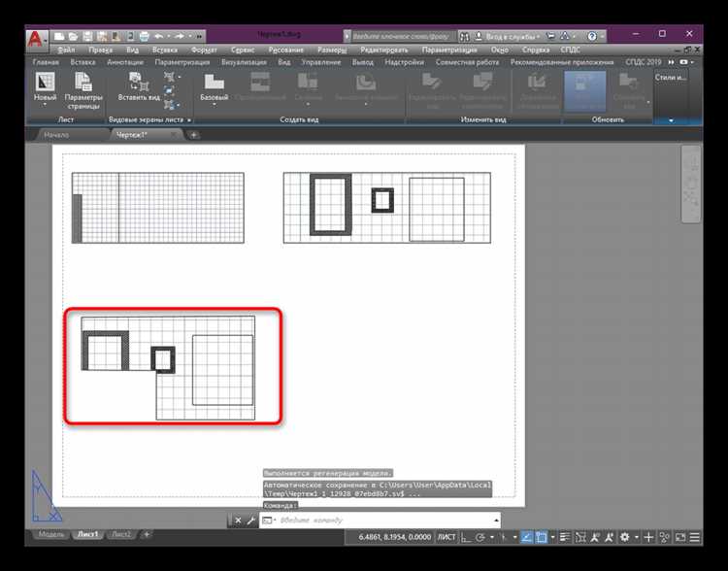Viewport: 728px width, 571px height.
Task: Switch to the СПДС 2019 ribbon tab
Action: [643, 62]
